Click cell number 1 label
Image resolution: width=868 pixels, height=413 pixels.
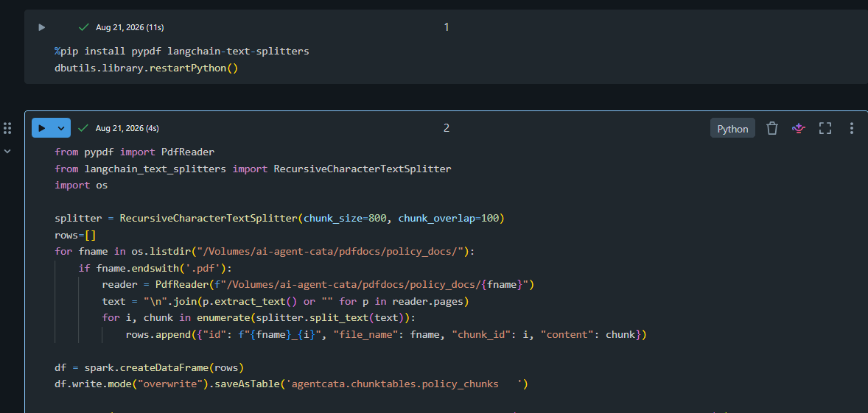[x=447, y=27]
